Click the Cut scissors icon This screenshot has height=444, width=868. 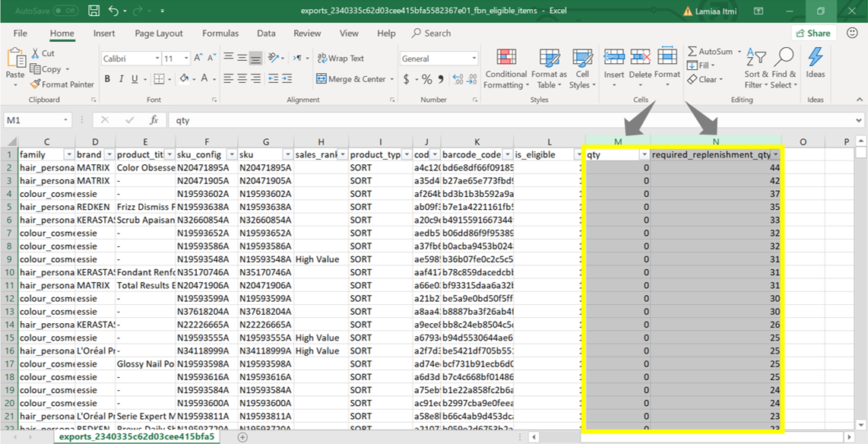(36, 53)
